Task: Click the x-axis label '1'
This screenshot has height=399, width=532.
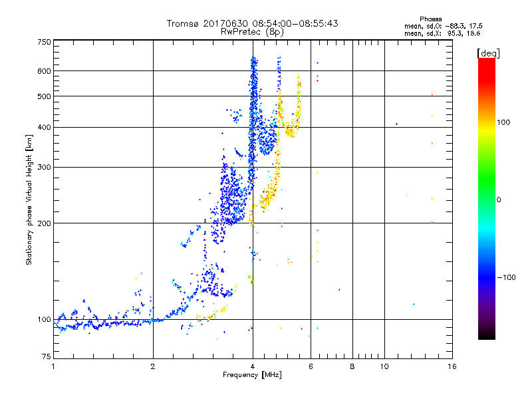Action: click(53, 366)
